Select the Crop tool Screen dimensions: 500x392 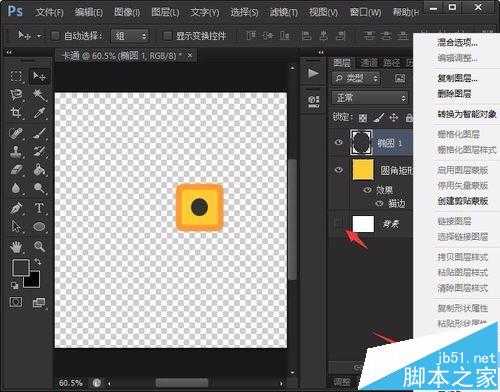coord(16,113)
